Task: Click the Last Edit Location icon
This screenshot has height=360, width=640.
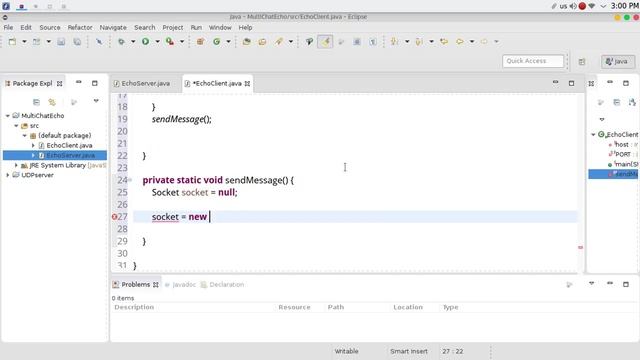Action: [x=444, y=42]
